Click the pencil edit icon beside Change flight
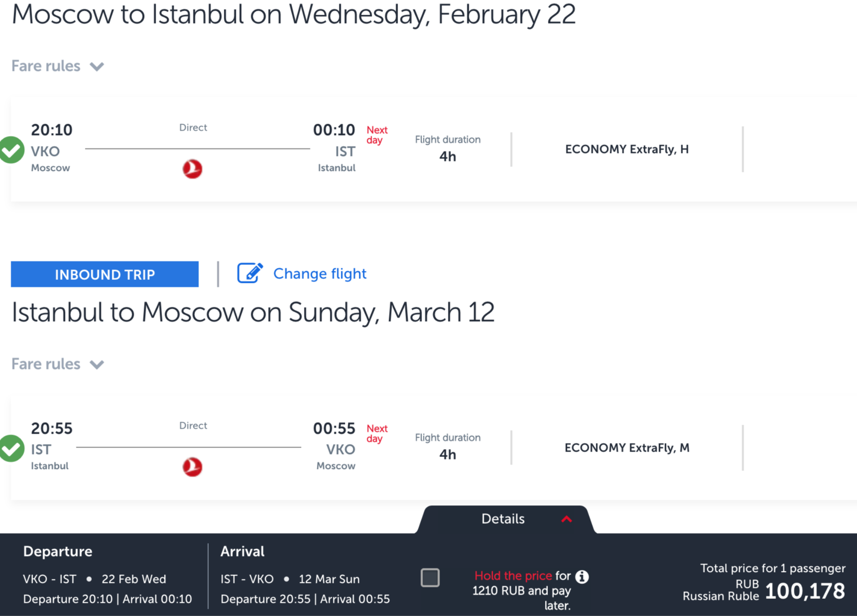This screenshot has height=616, width=857. (250, 273)
